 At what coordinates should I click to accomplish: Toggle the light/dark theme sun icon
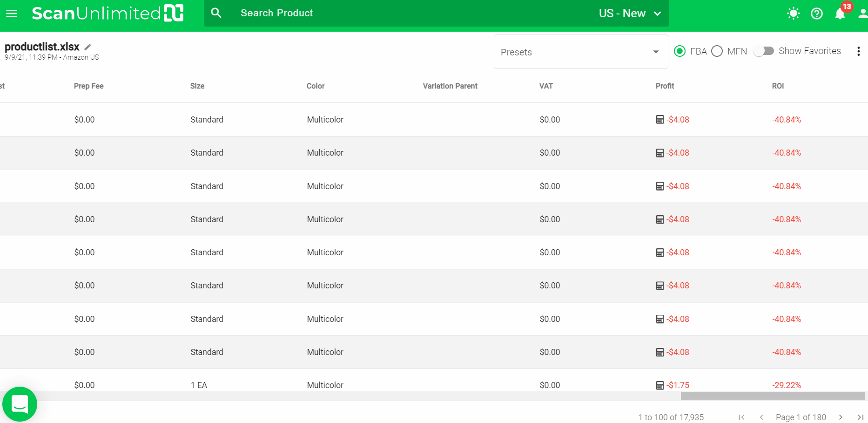point(793,14)
